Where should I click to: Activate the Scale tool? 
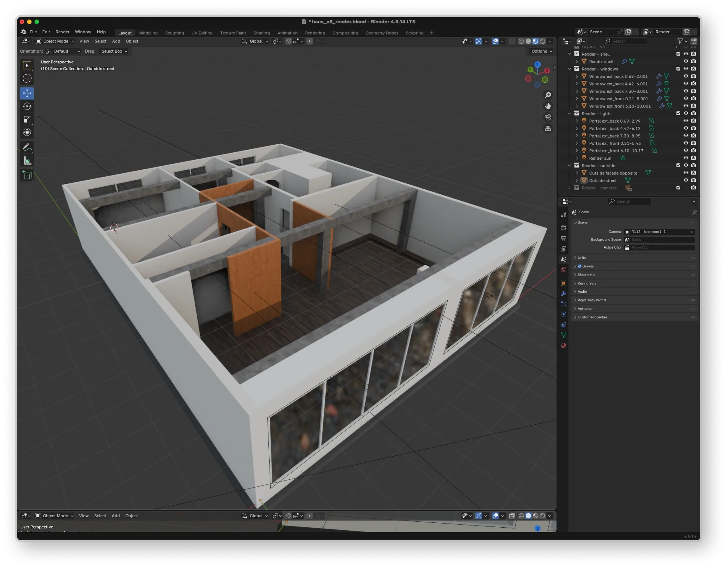(27, 119)
